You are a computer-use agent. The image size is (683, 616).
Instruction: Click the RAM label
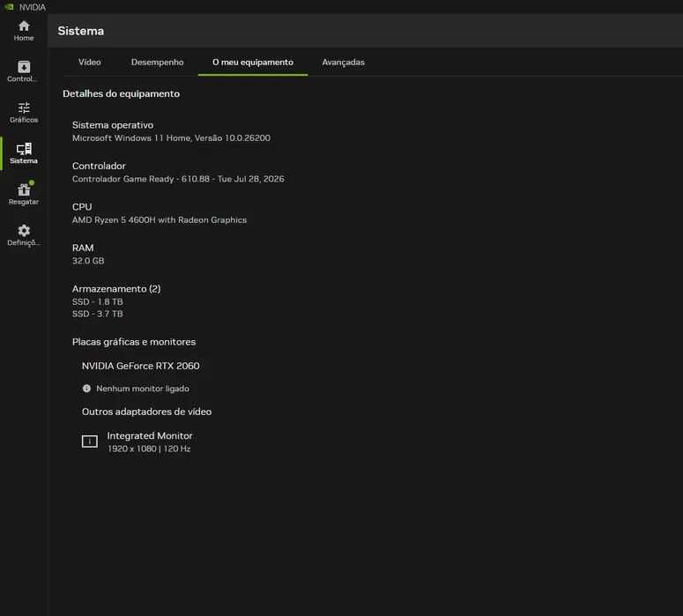(x=83, y=248)
